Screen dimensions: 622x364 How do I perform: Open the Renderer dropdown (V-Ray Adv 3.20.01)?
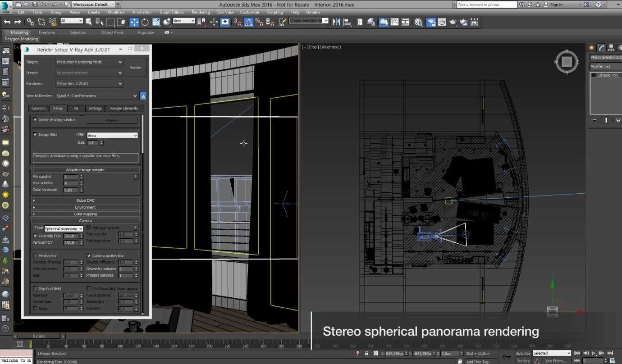89,84
